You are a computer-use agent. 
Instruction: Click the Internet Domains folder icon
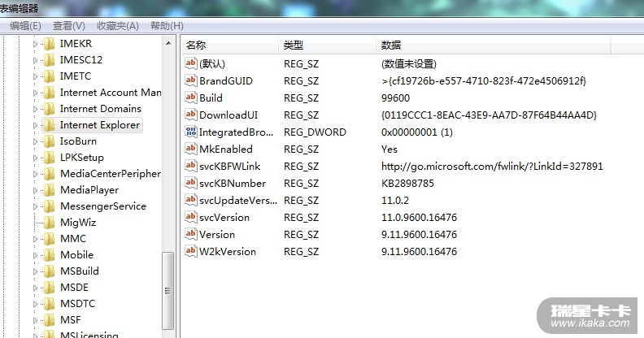point(49,109)
